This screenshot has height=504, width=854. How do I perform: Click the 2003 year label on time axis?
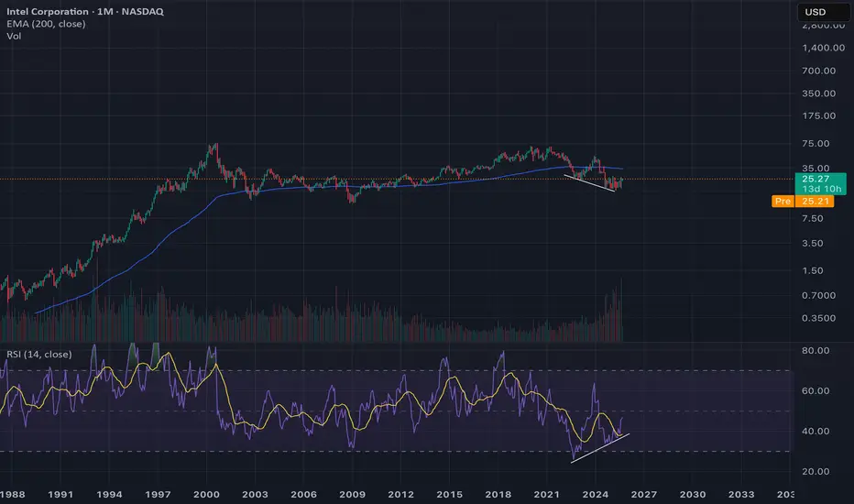[255, 495]
